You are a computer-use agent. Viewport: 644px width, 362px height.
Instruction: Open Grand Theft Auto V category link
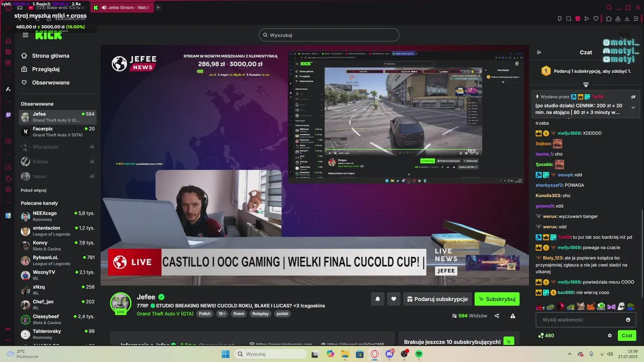pyautogui.click(x=165, y=314)
